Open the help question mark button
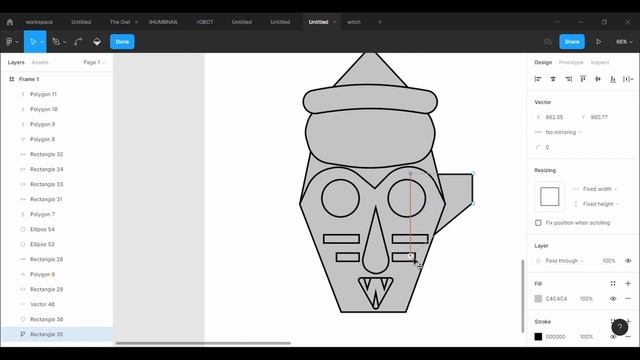The width and height of the screenshot is (640, 360). 620,327
